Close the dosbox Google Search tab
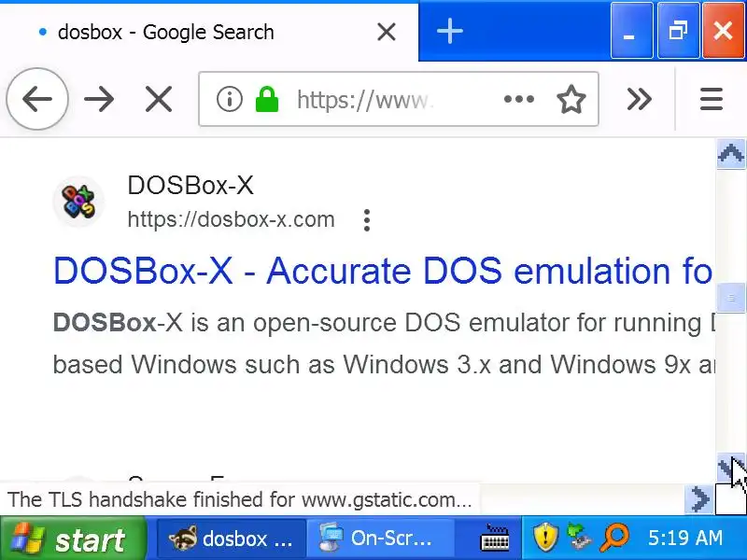747x560 pixels. (x=386, y=33)
